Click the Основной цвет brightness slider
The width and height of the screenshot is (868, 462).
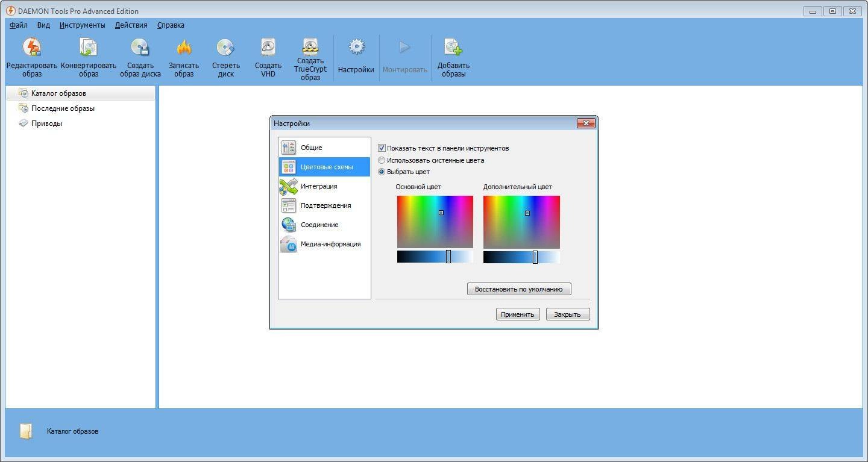(x=435, y=257)
